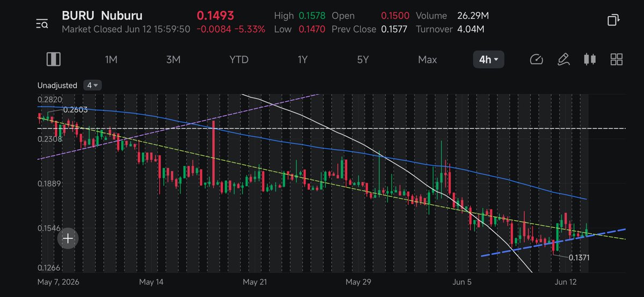
Task: Toggle the chart layout split-panel icon
Action: coord(53,60)
